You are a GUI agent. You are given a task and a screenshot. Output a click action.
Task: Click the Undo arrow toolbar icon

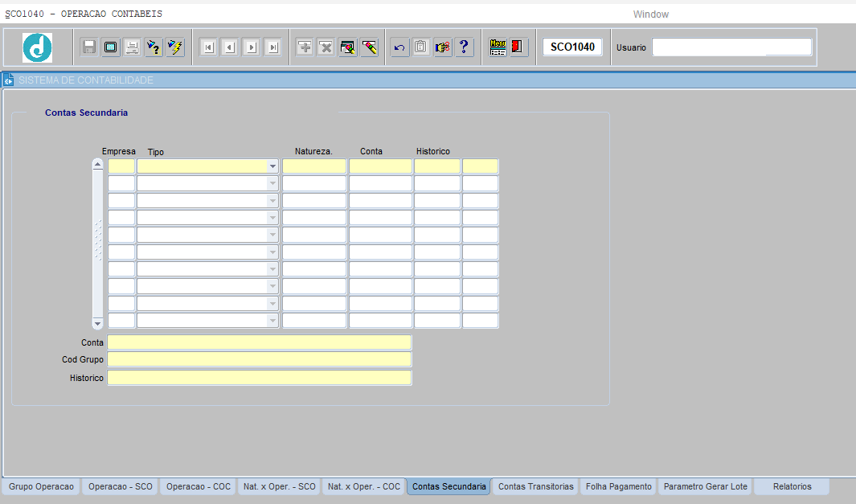point(399,47)
